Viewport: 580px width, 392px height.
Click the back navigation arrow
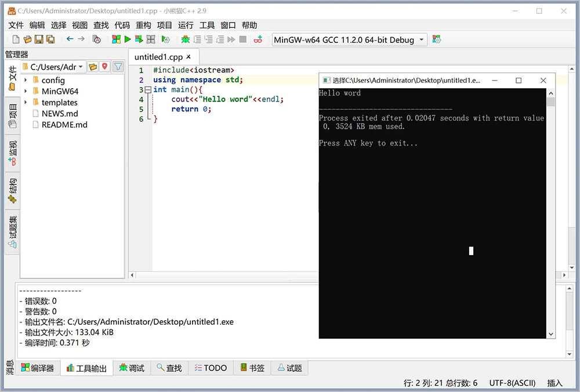click(x=70, y=39)
